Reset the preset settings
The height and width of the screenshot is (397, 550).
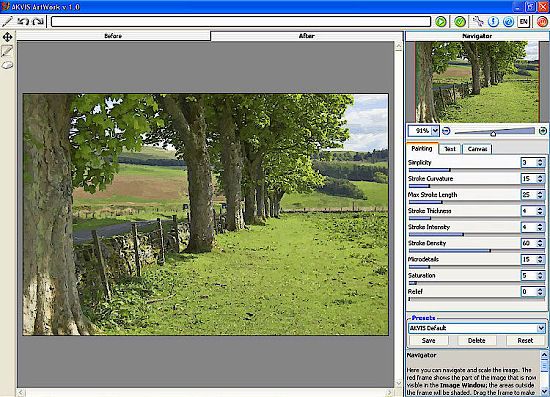525,341
